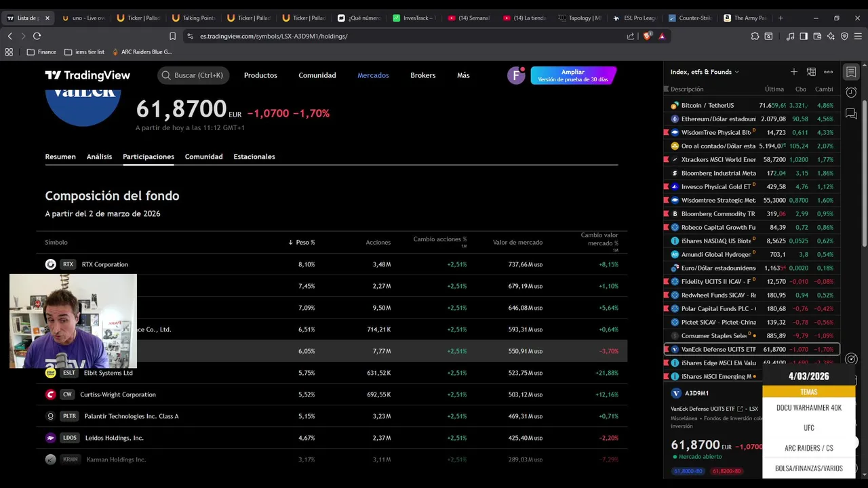Sort watchlist by Descripción column

pos(687,89)
